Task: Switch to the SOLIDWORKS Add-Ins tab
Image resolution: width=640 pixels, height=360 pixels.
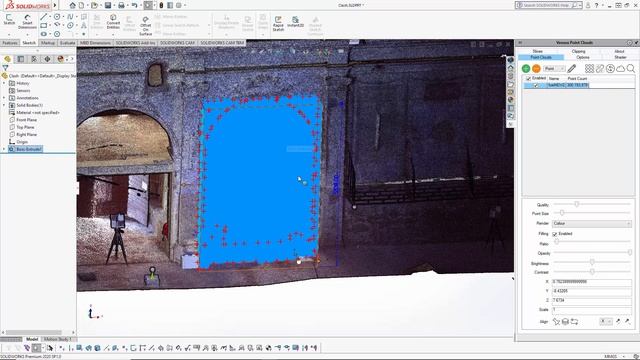Action: click(x=135, y=43)
